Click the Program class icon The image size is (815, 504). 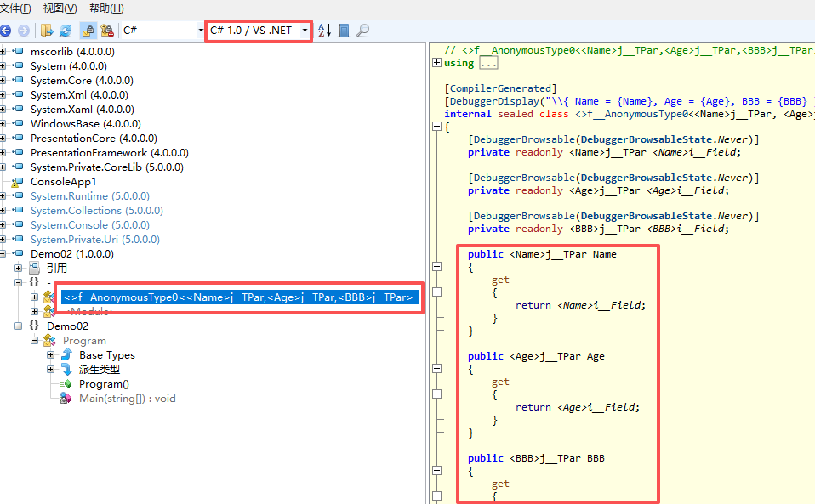pos(50,341)
